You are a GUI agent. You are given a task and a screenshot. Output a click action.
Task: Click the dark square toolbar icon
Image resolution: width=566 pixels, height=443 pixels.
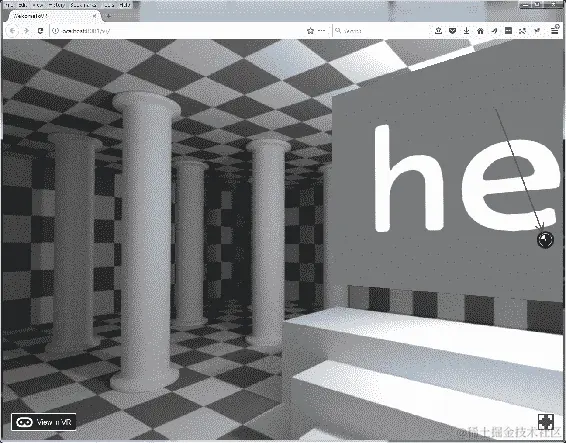tap(508, 31)
